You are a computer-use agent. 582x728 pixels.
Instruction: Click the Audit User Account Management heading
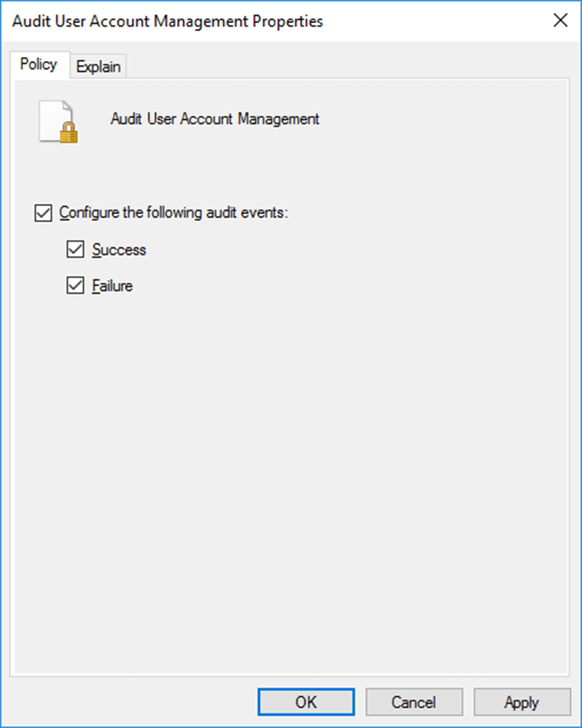[214, 119]
